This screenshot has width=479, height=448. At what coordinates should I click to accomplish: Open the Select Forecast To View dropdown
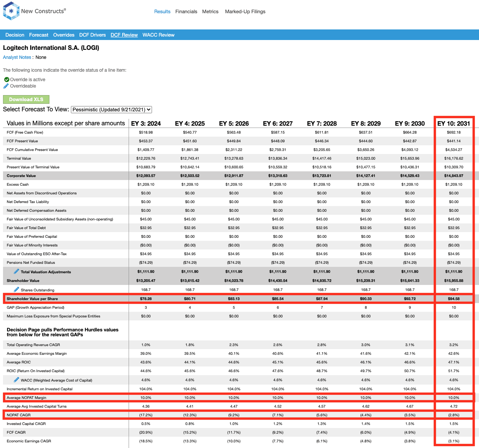coord(111,109)
